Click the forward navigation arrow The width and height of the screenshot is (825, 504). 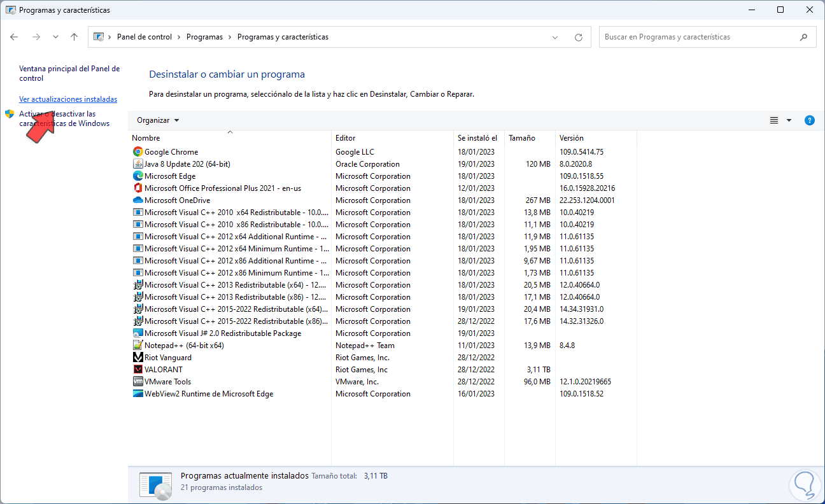point(36,37)
